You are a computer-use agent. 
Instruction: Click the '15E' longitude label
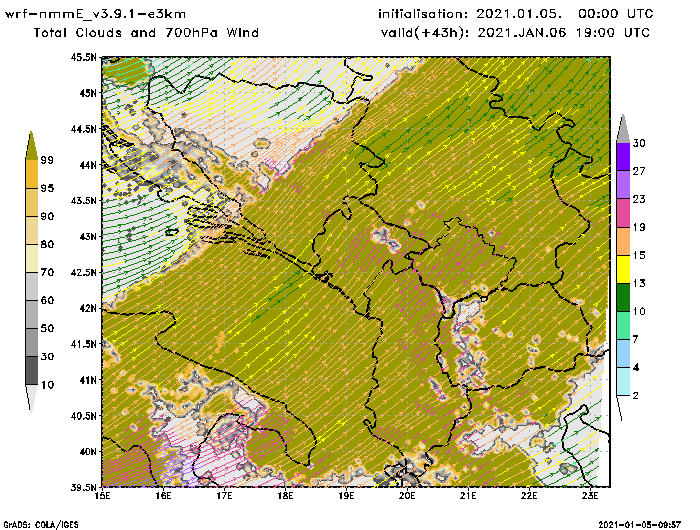102,496
